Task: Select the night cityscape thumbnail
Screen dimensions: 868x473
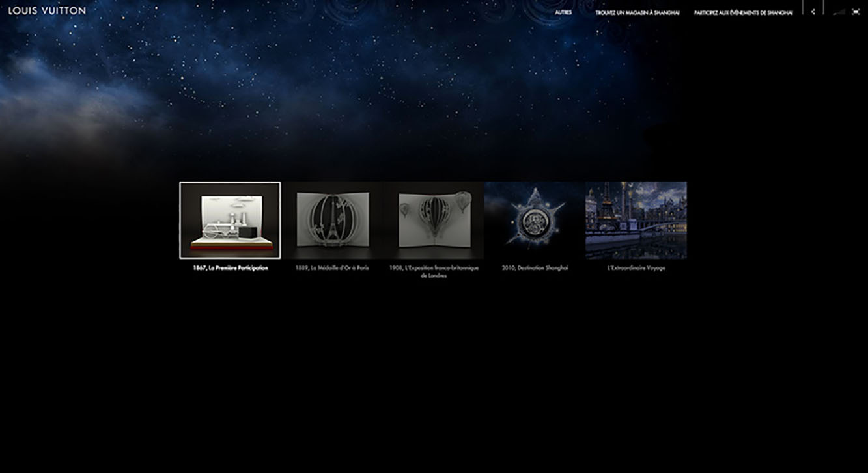Action: tap(636, 220)
